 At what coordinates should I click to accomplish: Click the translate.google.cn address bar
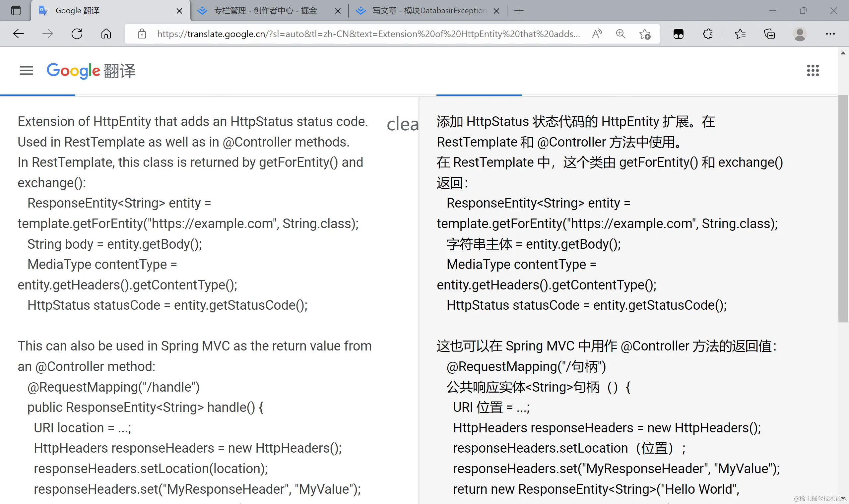[368, 34]
